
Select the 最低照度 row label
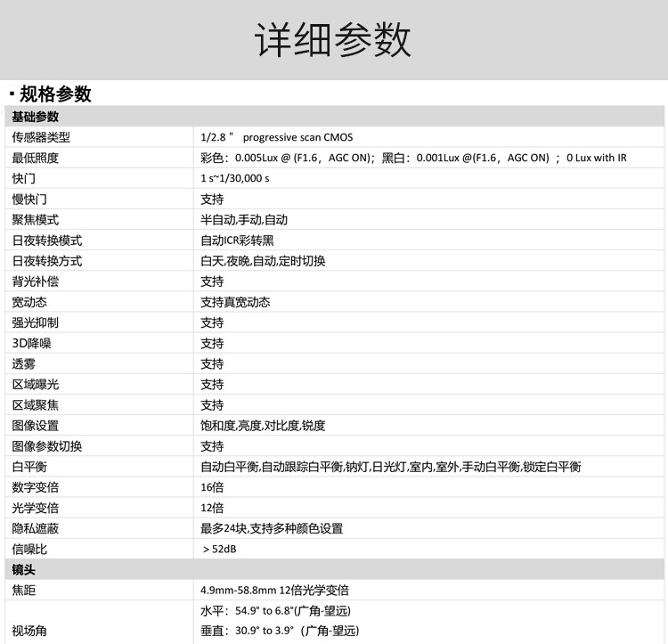click(36, 158)
